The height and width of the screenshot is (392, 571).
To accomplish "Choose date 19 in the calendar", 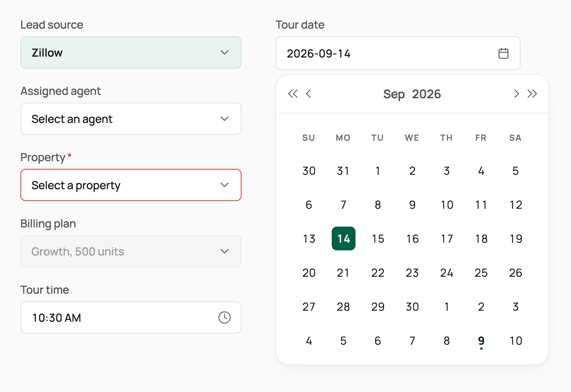I will pyautogui.click(x=516, y=238).
